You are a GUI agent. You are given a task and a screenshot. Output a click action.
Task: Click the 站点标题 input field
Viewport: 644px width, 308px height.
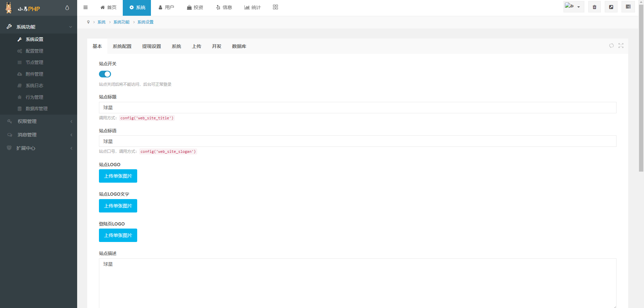tap(358, 108)
